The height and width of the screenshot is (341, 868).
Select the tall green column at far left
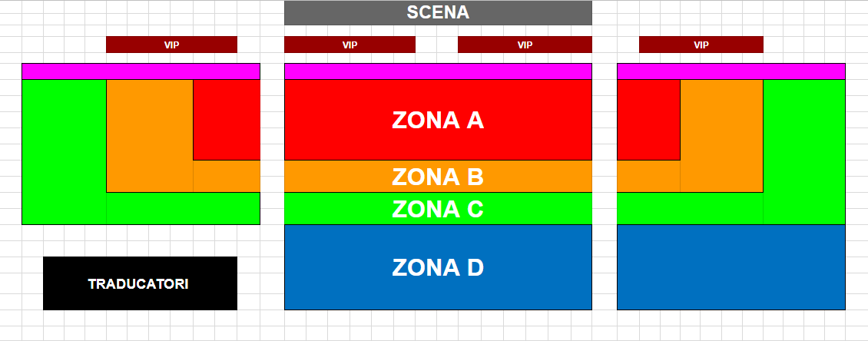click(x=65, y=151)
